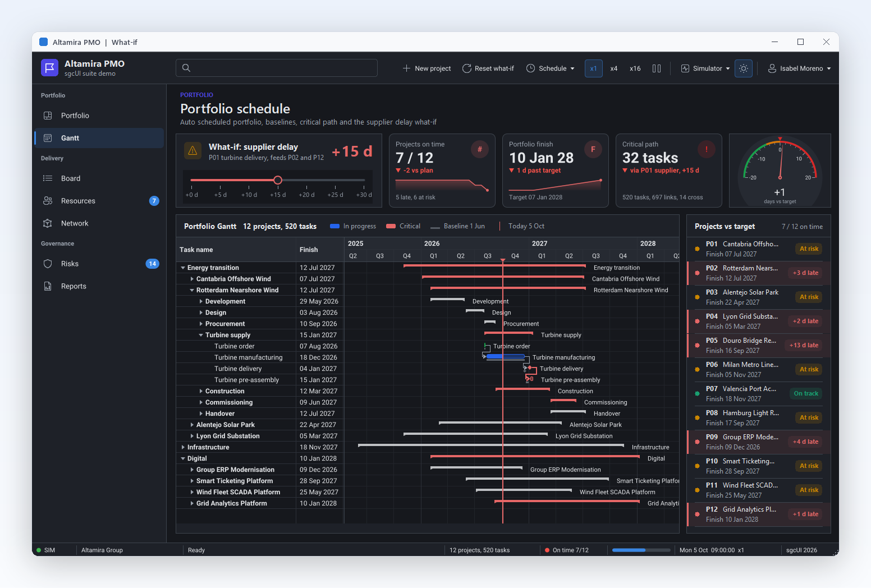Click the +3 d late badge on P02

[x=805, y=273]
